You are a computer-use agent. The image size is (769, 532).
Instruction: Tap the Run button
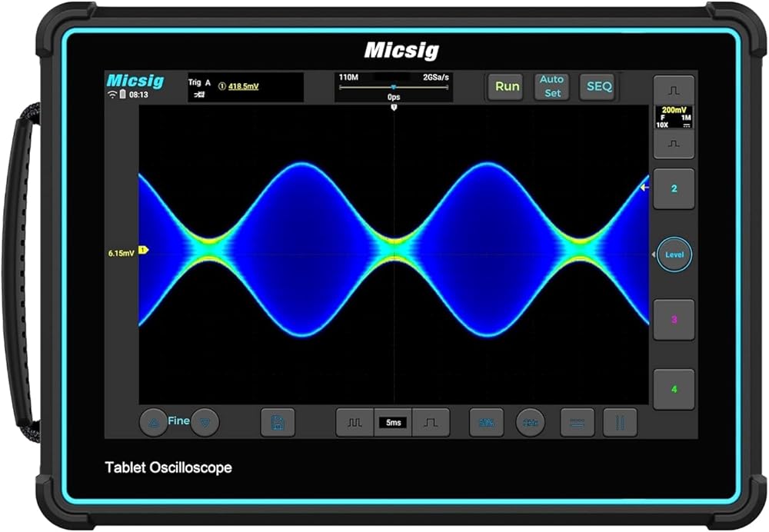(x=507, y=87)
